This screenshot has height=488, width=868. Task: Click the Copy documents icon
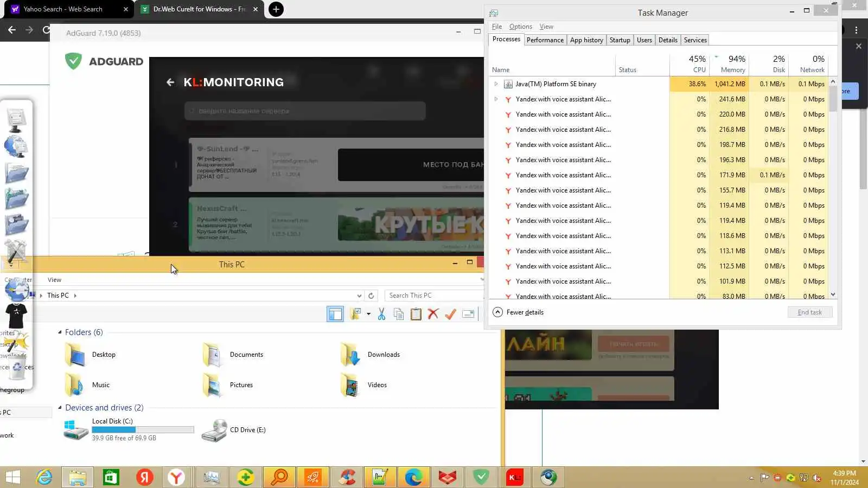399,314
